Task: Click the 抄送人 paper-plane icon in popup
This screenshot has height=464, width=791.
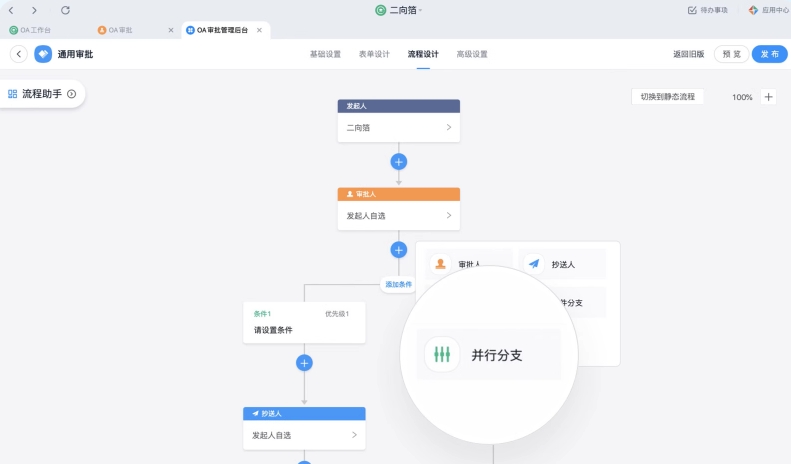Action: coord(534,264)
